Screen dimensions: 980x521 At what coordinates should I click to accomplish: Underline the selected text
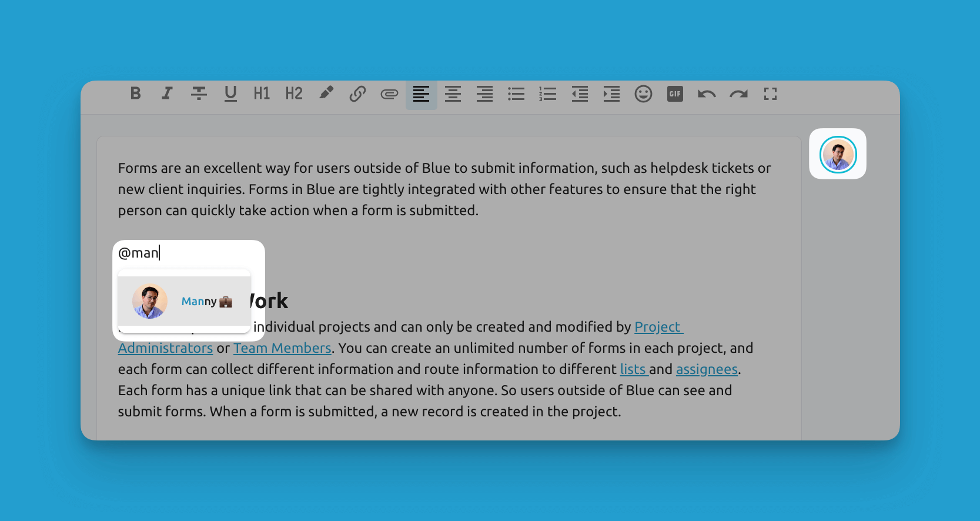point(230,93)
